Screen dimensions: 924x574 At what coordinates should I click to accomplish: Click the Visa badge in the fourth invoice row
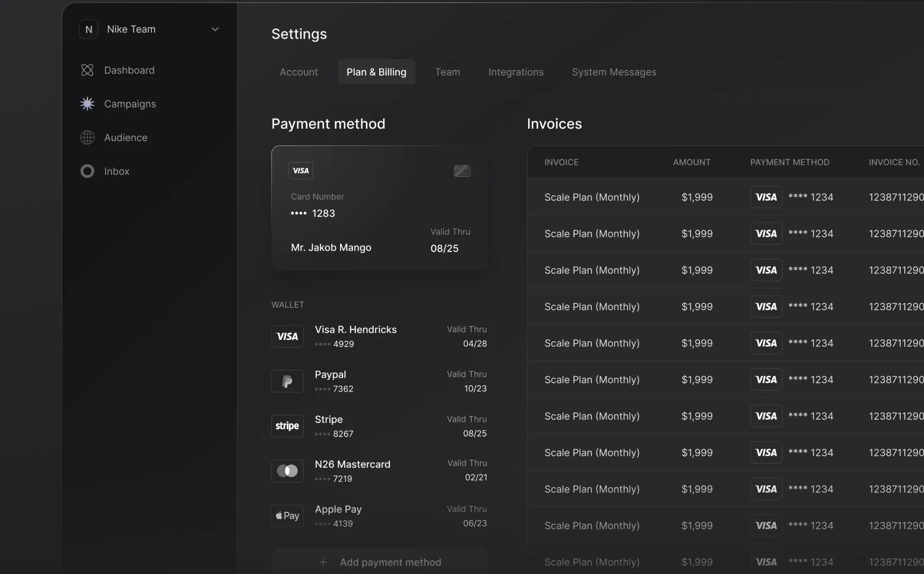point(766,307)
